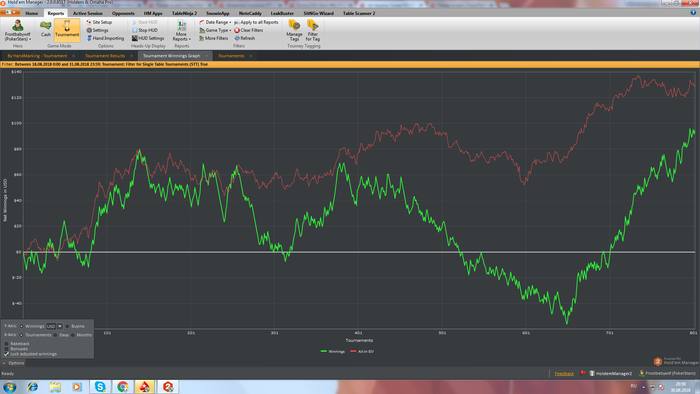Open PokerStars taskbar icon
The width and height of the screenshot is (700, 394).
[x=145, y=386]
